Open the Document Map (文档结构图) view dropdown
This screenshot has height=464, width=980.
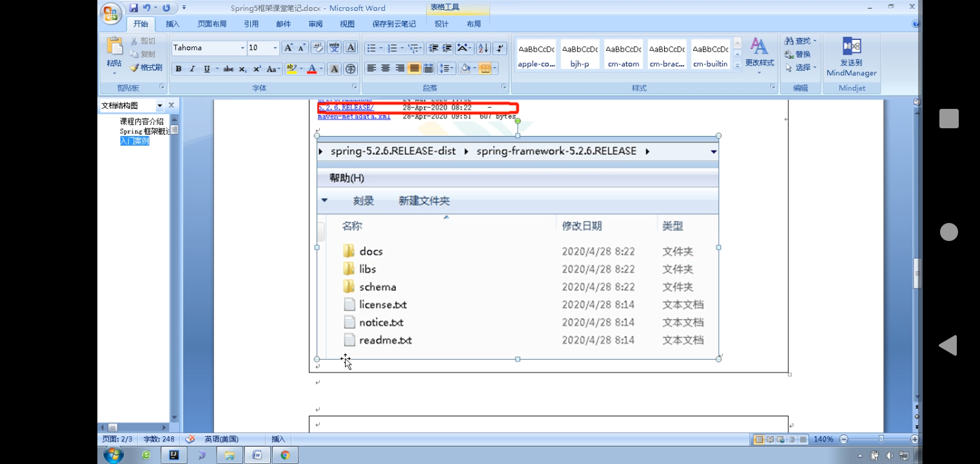click(x=159, y=106)
